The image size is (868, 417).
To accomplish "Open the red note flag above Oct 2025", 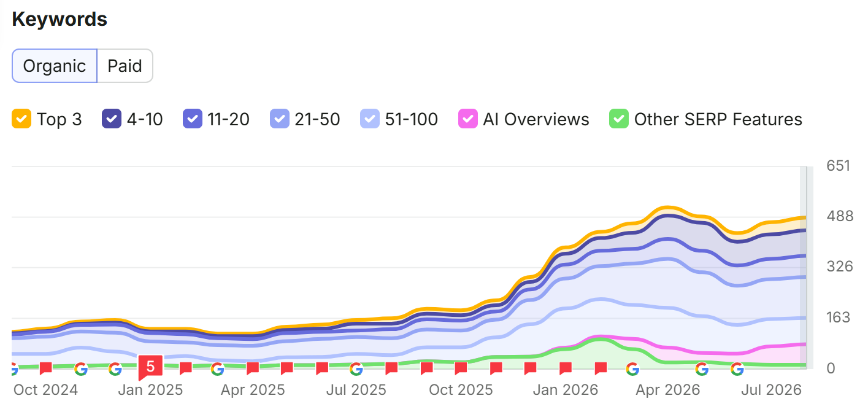I will pyautogui.click(x=461, y=368).
